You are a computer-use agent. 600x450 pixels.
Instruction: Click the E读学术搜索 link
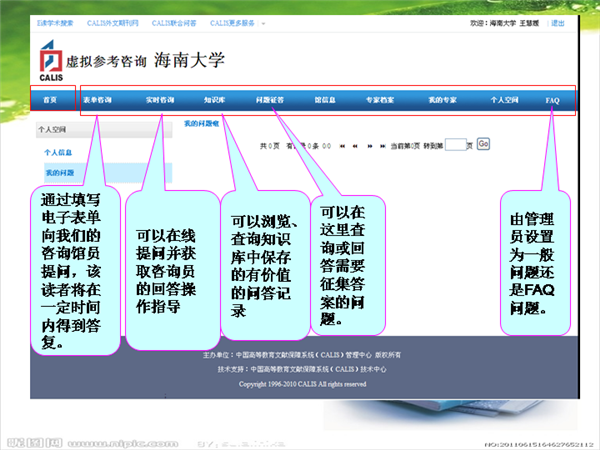55,23
